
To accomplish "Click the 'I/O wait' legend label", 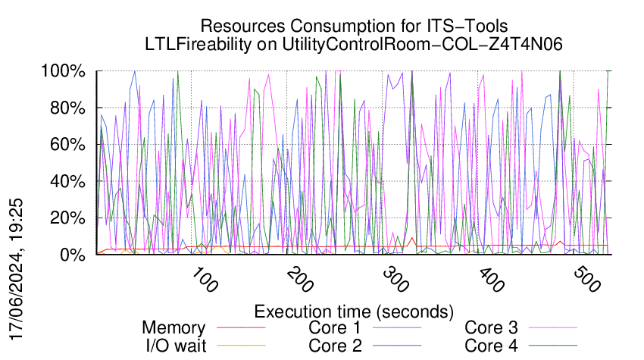I will tap(177, 346).
